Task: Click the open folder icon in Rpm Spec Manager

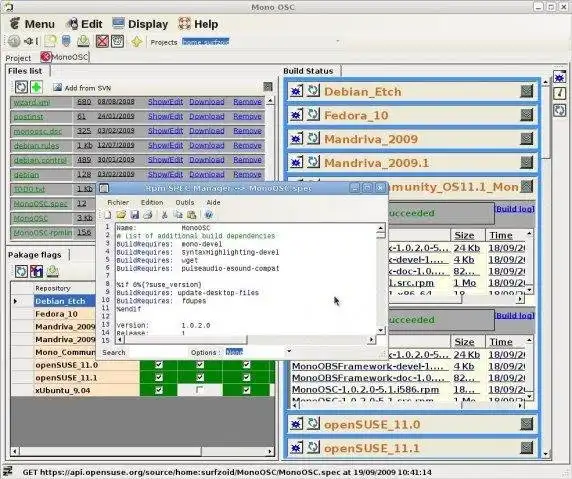Action: click(x=121, y=215)
